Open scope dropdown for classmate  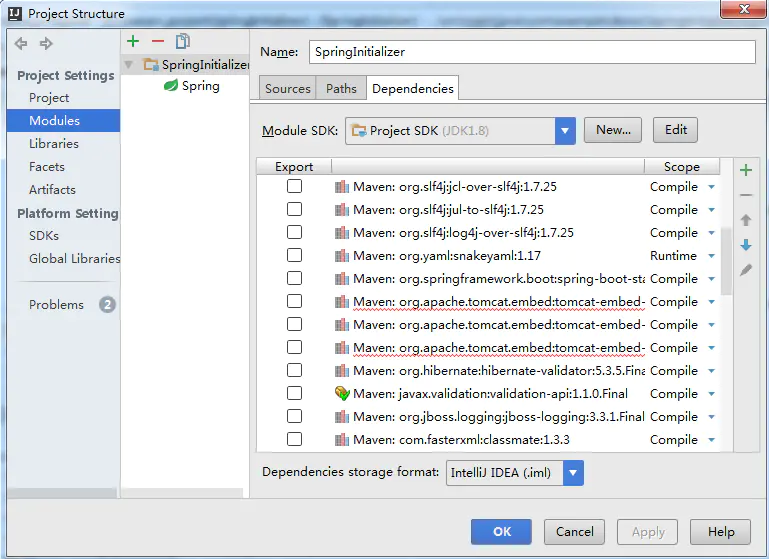click(x=712, y=440)
